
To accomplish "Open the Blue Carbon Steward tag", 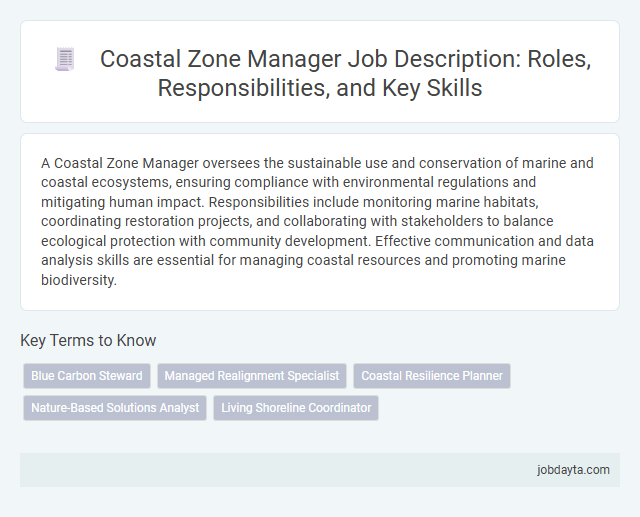I will (x=87, y=376).
